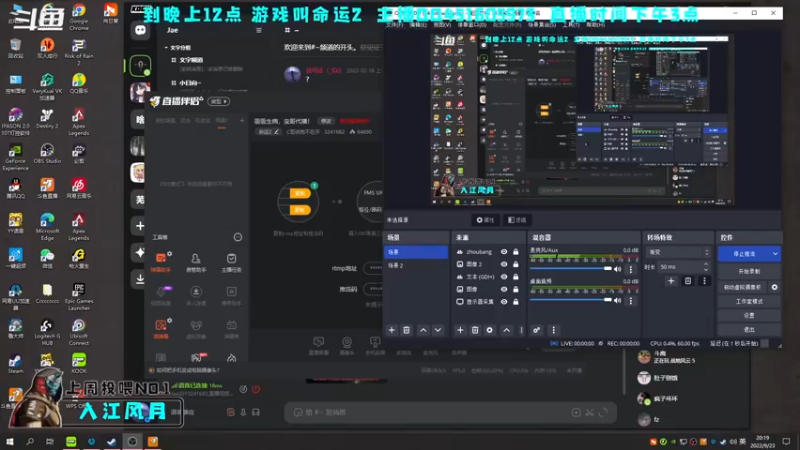Delete the selected scene using trash icon
Screen dimensions: 800x450
coord(406,330)
